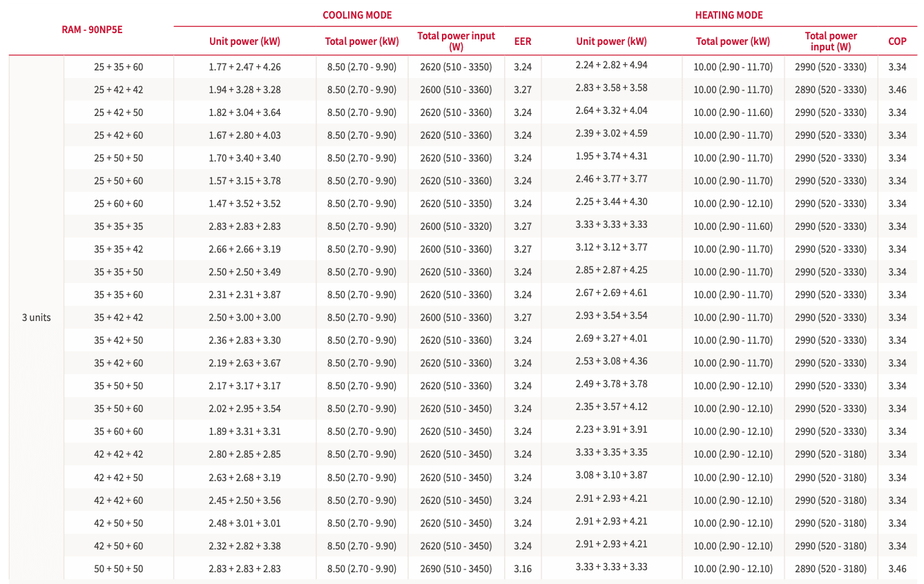Click cooling unit power 2.17 + 3.17 + 3.17
The image size is (924, 584).
click(244, 386)
